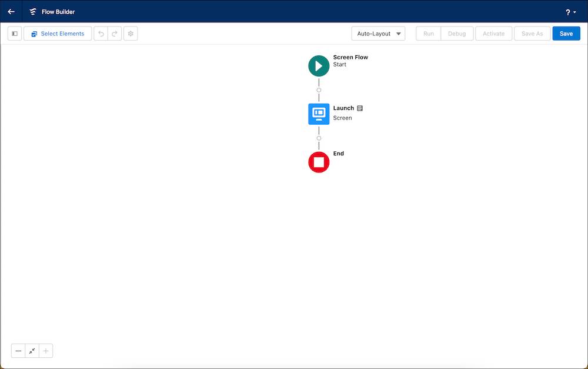Screen dimensions: 588x369
Task: Click zoom-to-fit in the canvas controls
Action: tap(32, 350)
